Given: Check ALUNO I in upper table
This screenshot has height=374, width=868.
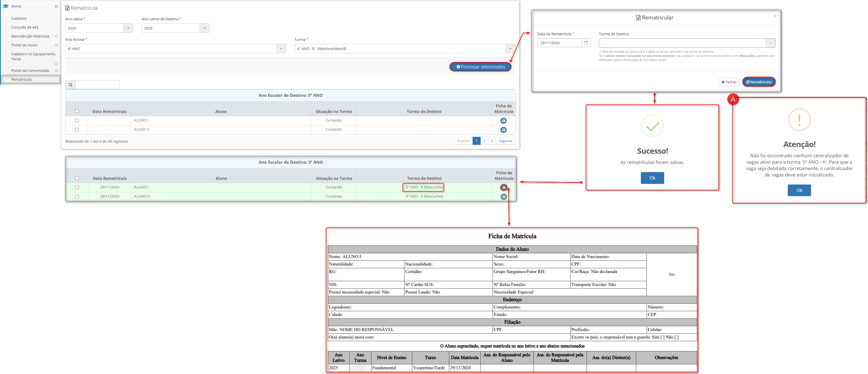Looking at the screenshot, I should [77, 120].
